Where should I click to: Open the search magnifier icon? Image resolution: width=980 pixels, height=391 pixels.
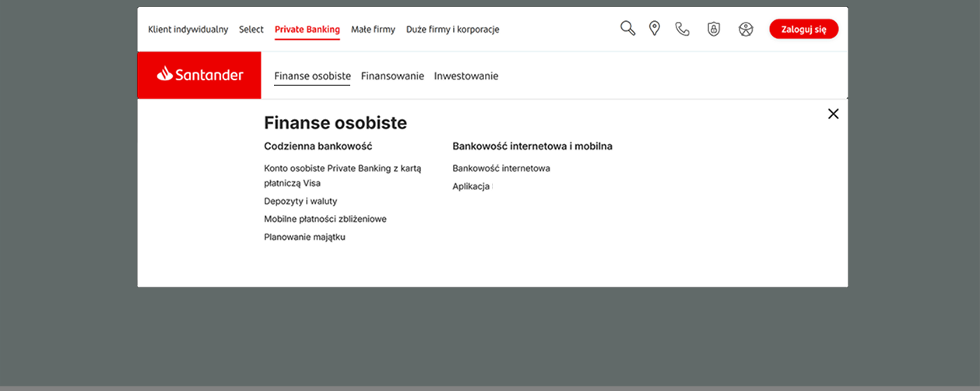(x=627, y=29)
